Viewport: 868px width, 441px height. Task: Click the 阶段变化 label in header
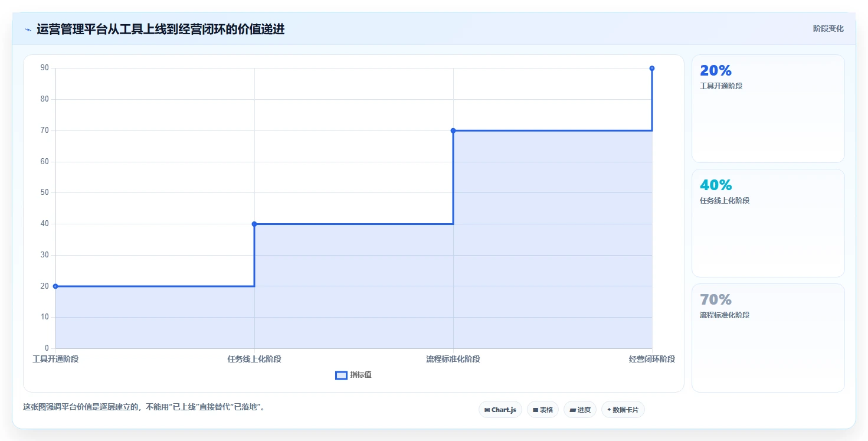(x=828, y=28)
